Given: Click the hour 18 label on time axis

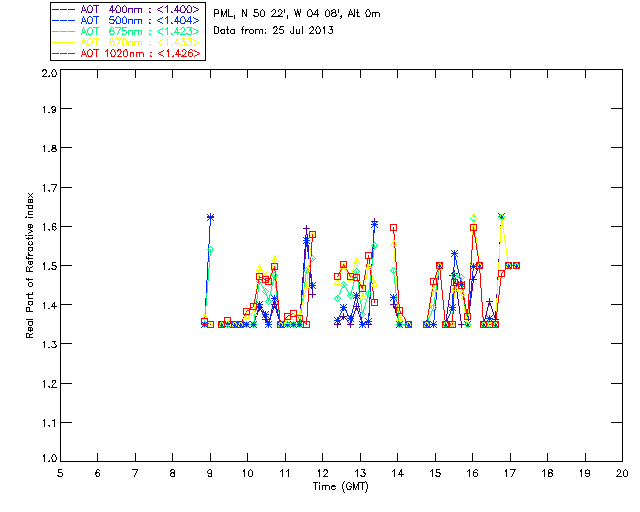Looking at the screenshot, I should pyautogui.click(x=547, y=473).
